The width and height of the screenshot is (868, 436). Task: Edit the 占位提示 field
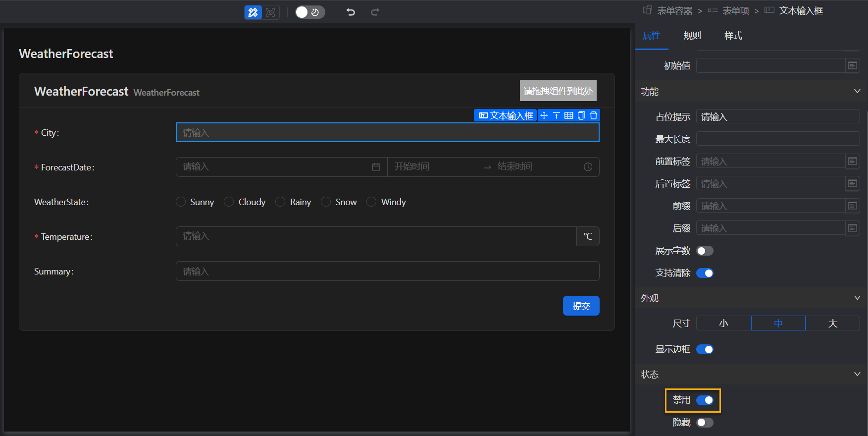[778, 116]
